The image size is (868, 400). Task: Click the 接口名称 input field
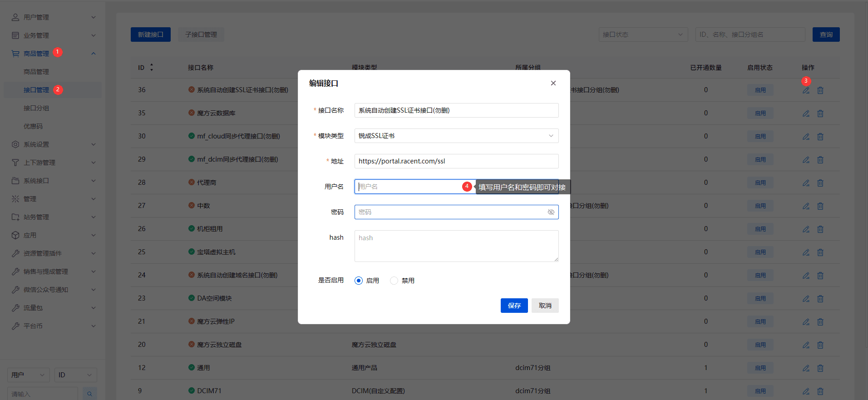pos(456,110)
